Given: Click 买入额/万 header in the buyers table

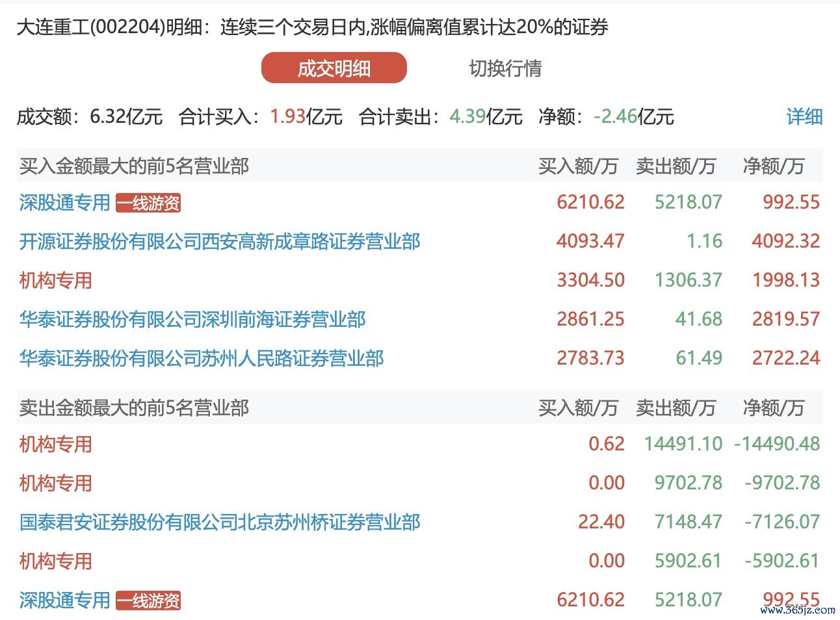Looking at the screenshot, I should pos(577,166).
